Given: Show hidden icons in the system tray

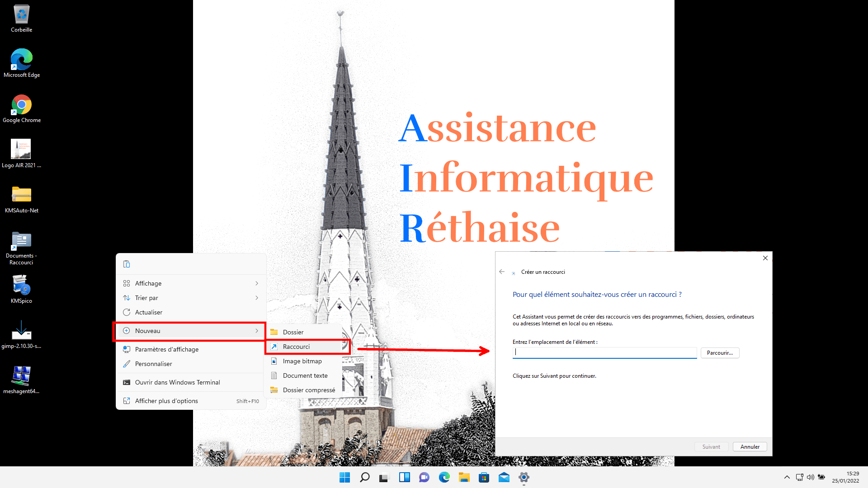Looking at the screenshot, I should click(787, 477).
